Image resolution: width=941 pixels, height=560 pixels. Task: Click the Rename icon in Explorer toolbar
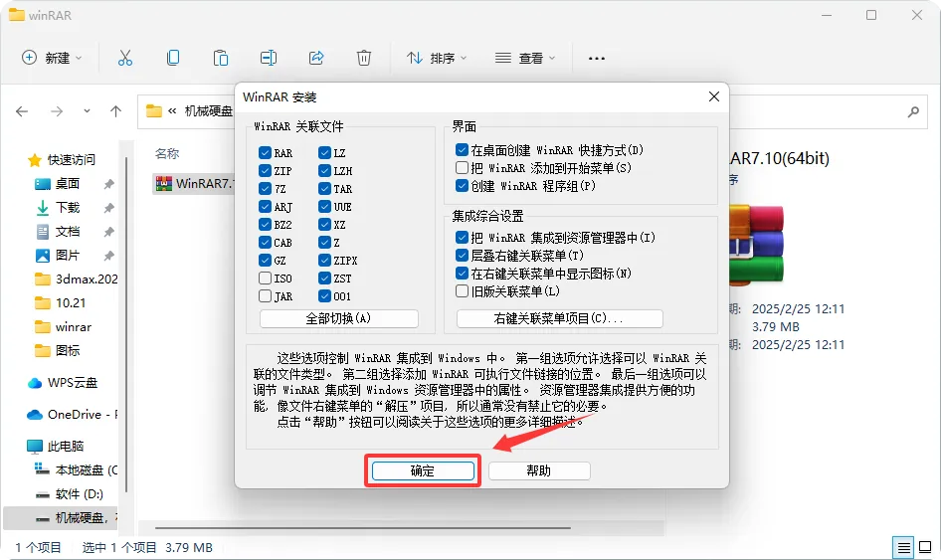coord(269,58)
